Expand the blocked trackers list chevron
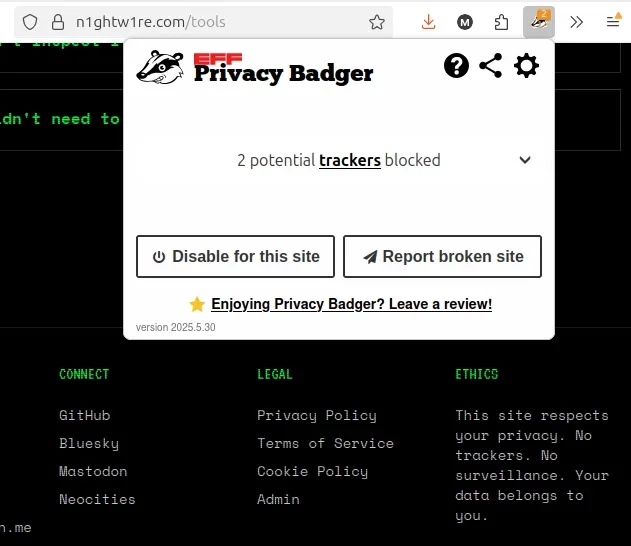This screenshot has width=631, height=546. (525, 160)
